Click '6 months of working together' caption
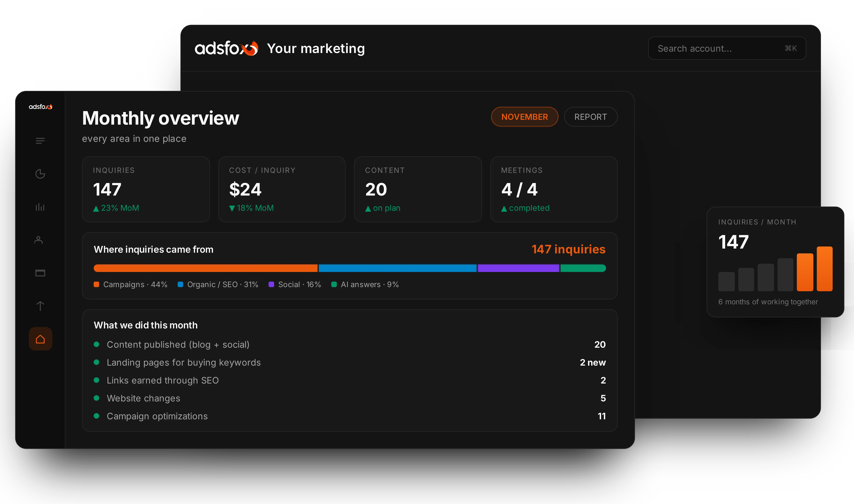 [768, 302]
